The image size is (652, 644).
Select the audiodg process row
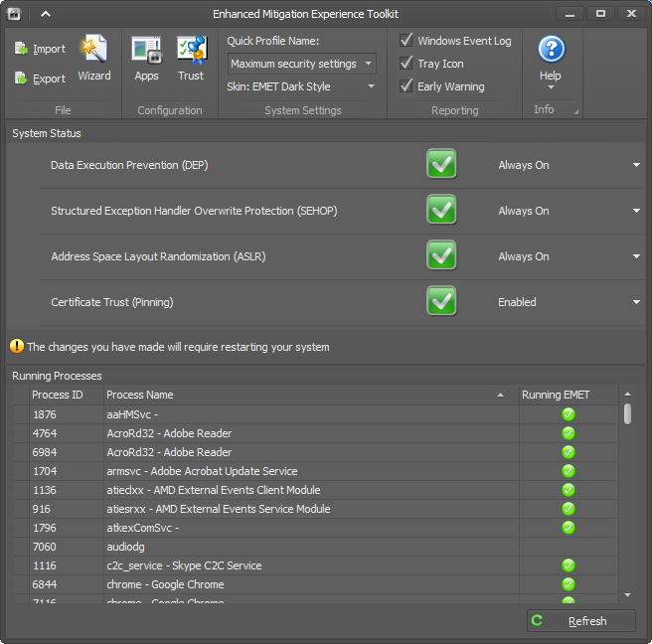pyautogui.click(x=316, y=547)
